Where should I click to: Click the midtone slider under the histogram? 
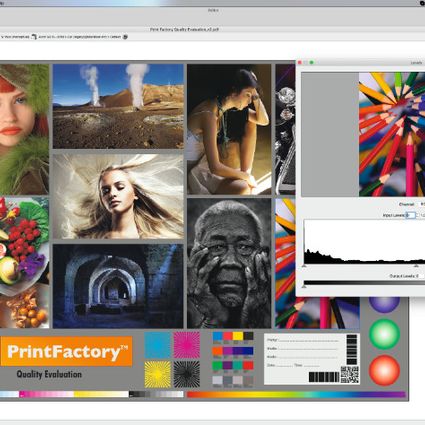(x=416, y=266)
